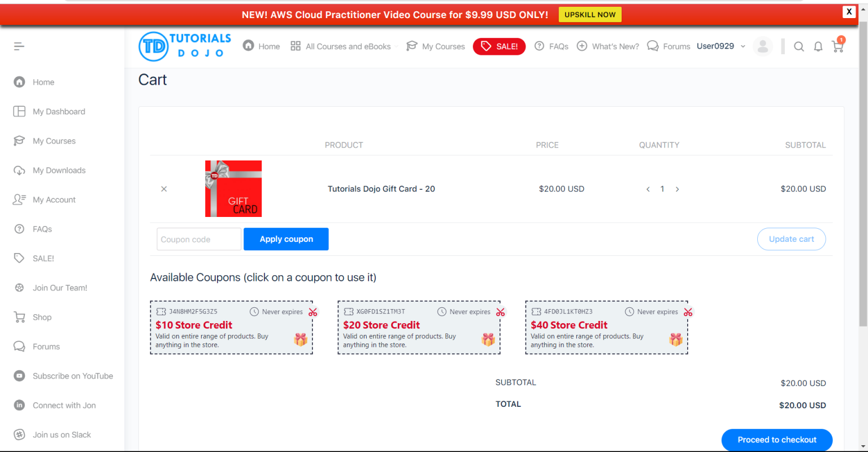
Task: Open My Dashboard in the sidebar
Action: click(x=59, y=112)
